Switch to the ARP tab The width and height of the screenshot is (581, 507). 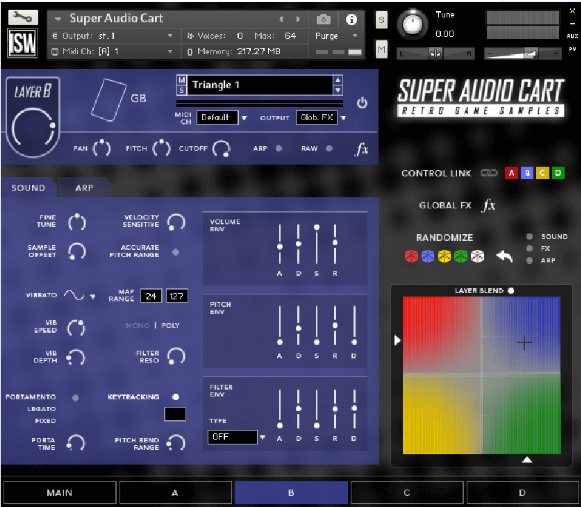[x=84, y=188]
